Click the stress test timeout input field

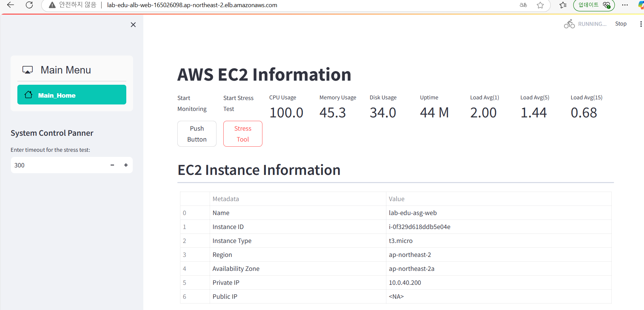pos(58,165)
